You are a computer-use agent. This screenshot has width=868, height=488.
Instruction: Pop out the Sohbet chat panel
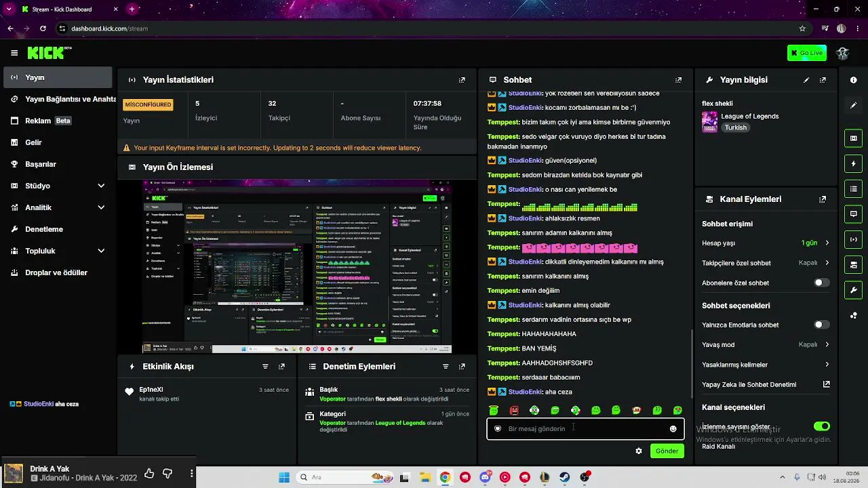[678, 80]
